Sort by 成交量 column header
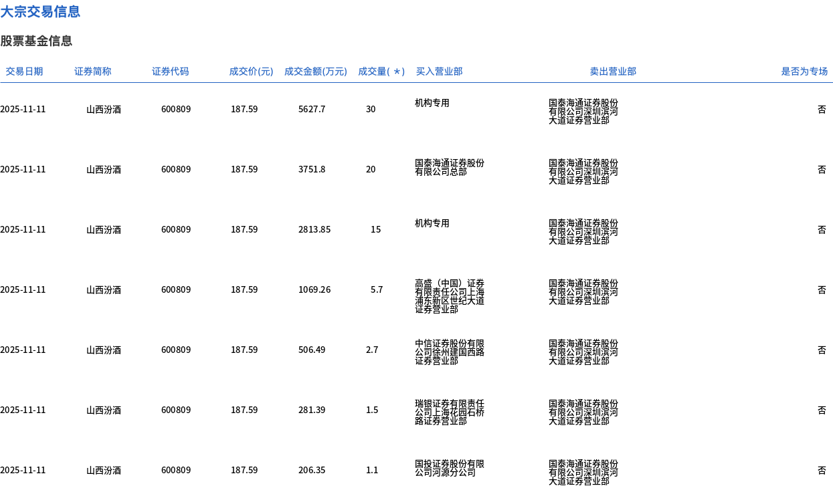 [x=381, y=72]
